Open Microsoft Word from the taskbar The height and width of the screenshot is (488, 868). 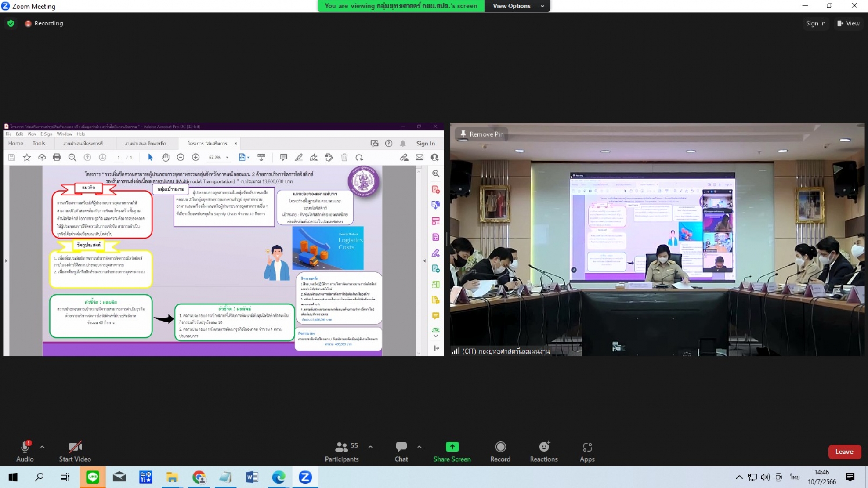(x=252, y=477)
